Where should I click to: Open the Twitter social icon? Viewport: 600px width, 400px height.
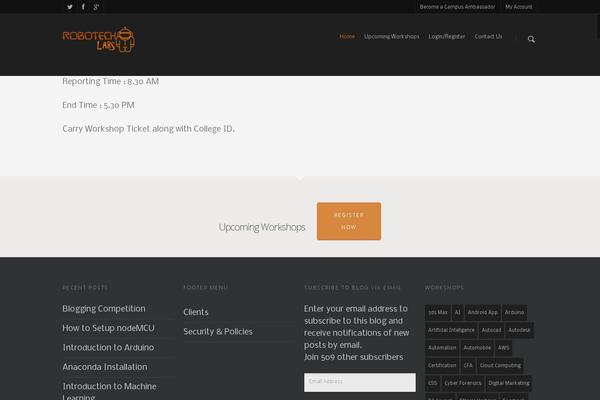70,7
